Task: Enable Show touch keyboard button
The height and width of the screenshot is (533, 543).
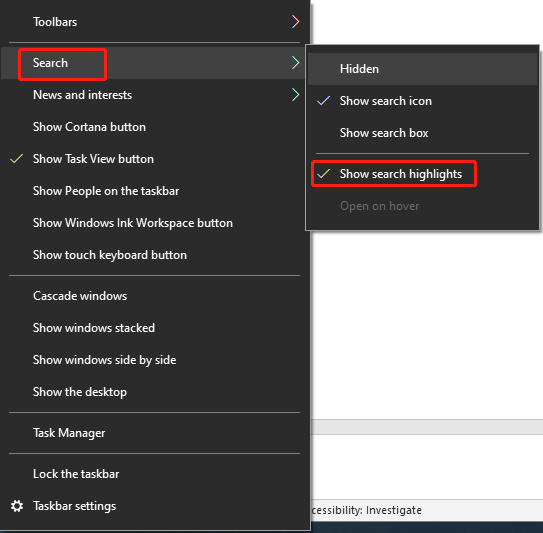Action: coord(154,255)
